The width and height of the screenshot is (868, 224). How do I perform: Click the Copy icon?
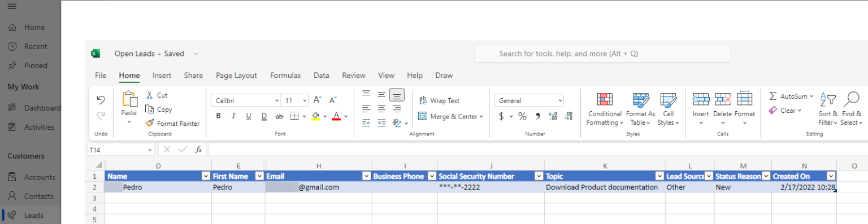pyautogui.click(x=150, y=109)
